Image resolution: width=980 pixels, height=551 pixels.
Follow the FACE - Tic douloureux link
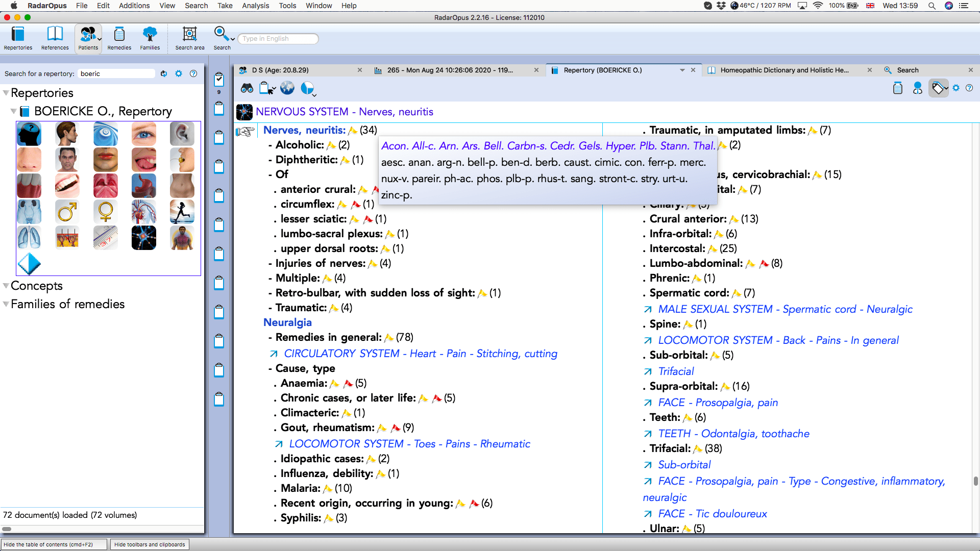713,514
